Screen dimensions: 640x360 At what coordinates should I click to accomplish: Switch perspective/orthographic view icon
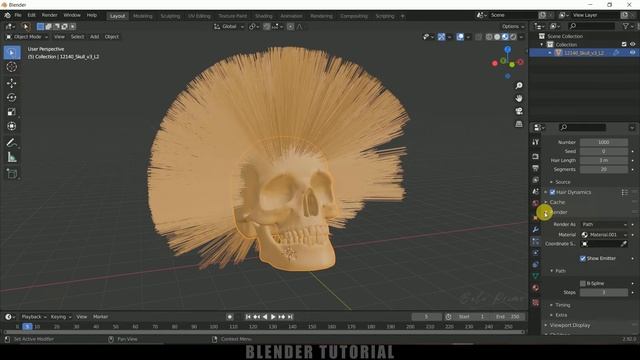(x=519, y=124)
